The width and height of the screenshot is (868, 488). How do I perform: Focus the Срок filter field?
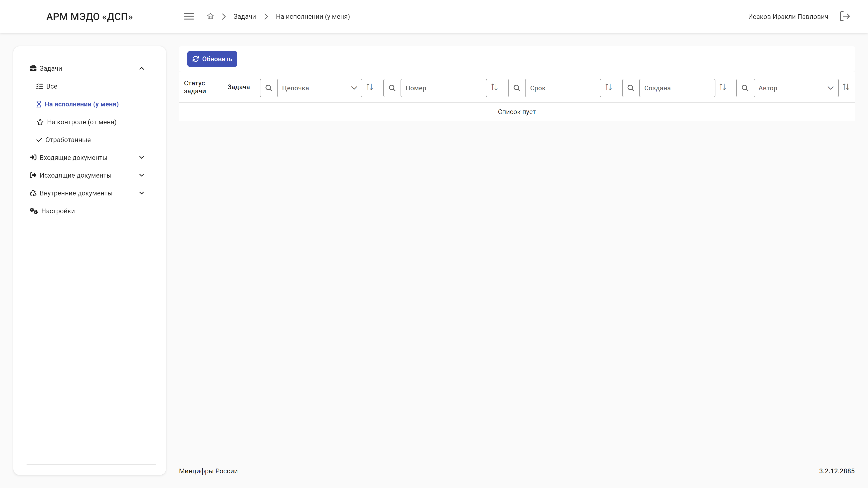tap(563, 88)
